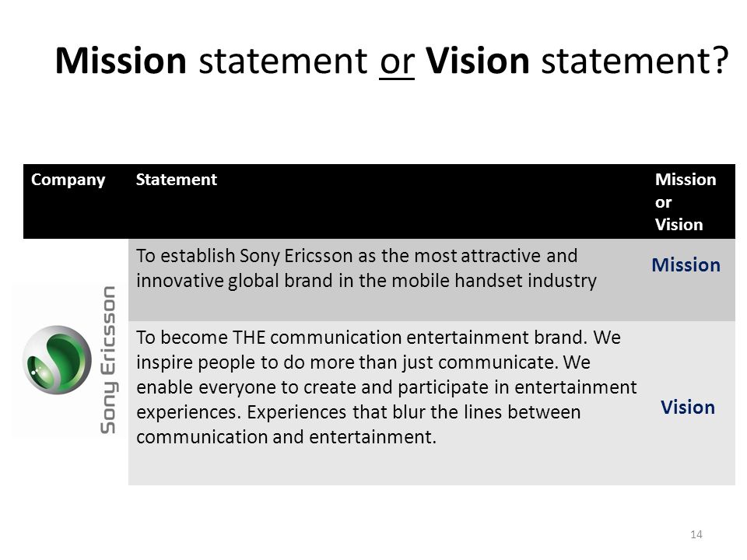Click the Sony Ericsson green sphere logo

pos(57,360)
